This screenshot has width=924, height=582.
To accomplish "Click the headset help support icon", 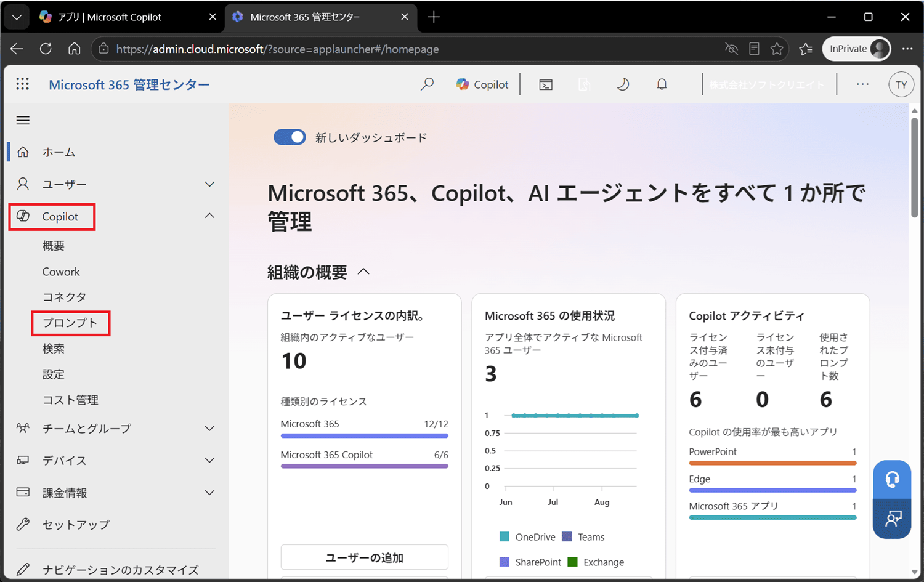I will coord(892,479).
